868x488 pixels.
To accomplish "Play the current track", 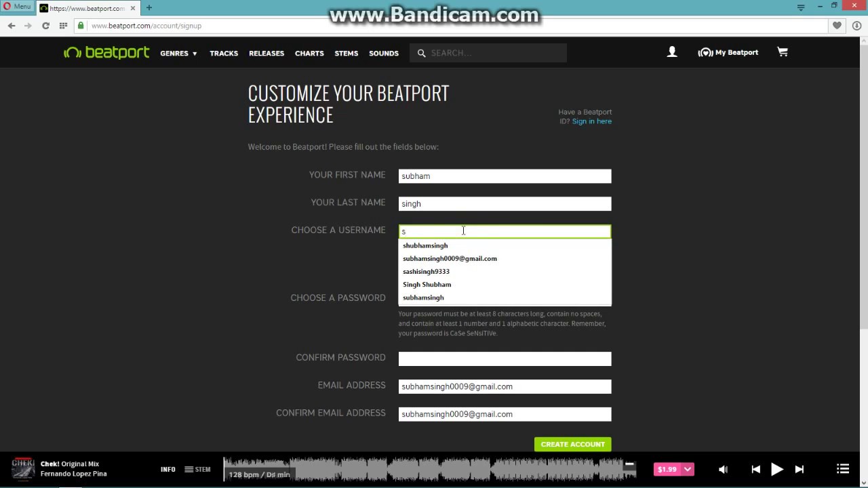I will (777, 469).
